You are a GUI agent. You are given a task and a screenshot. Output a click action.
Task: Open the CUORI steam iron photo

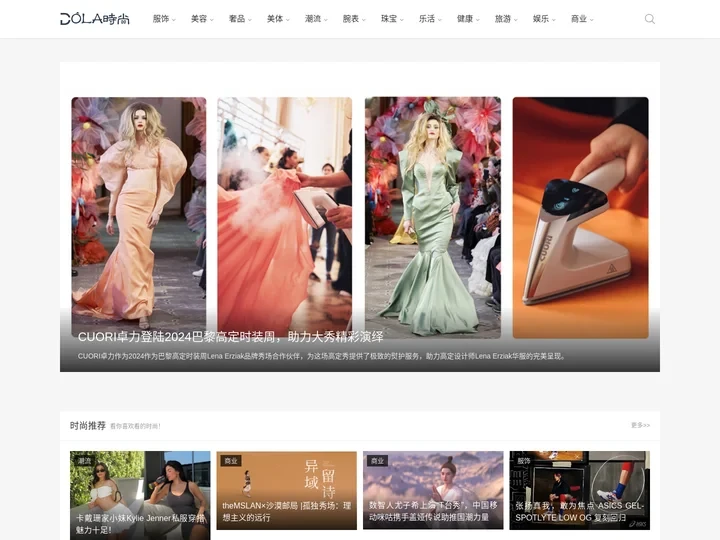click(x=580, y=218)
